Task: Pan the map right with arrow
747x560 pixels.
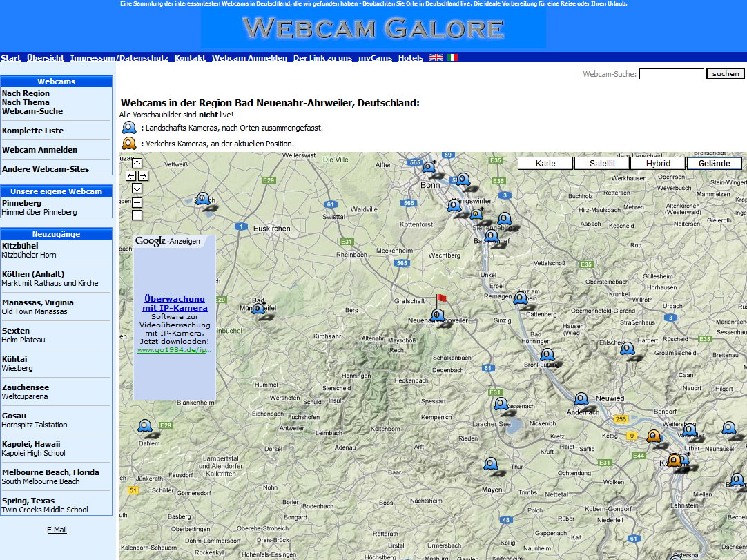Action: (143, 176)
